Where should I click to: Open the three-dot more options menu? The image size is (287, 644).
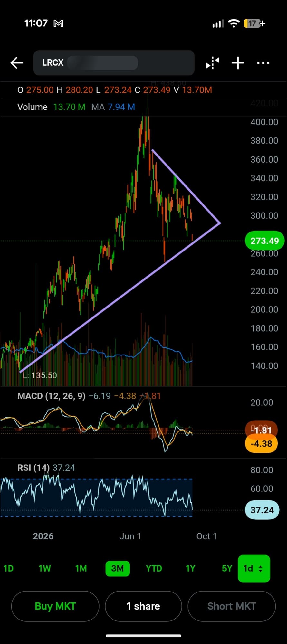pos(263,63)
